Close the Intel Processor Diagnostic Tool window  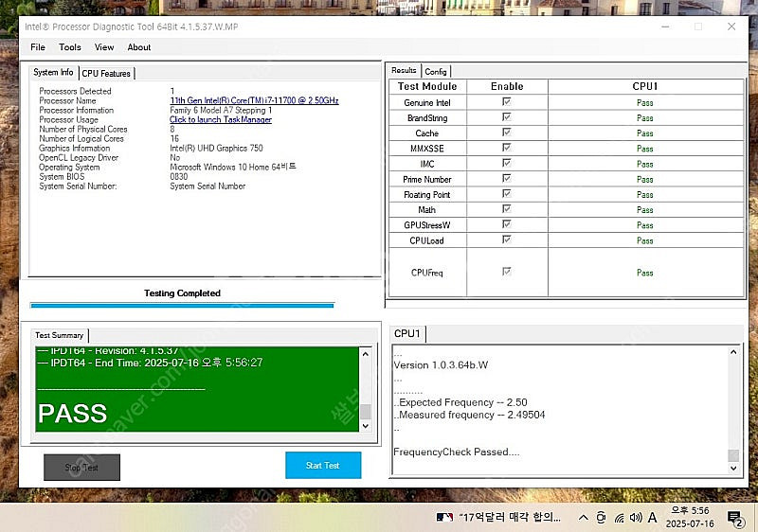click(731, 27)
